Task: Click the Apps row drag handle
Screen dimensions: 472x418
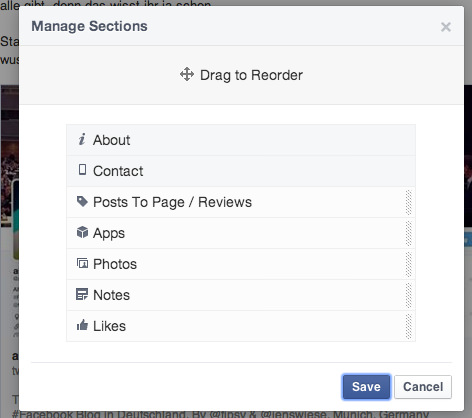Action: 409,233
